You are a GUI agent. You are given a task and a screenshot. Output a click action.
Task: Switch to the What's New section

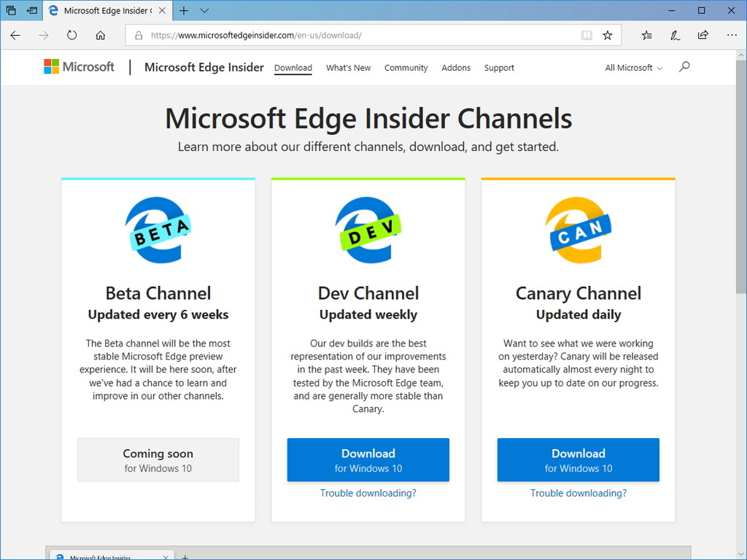pyautogui.click(x=348, y=68)
